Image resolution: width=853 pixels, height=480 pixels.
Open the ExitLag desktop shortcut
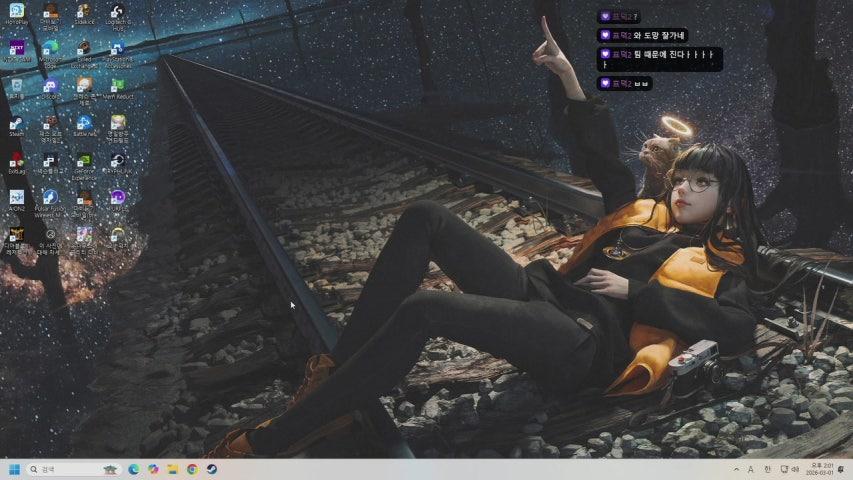tap(16, 163)
